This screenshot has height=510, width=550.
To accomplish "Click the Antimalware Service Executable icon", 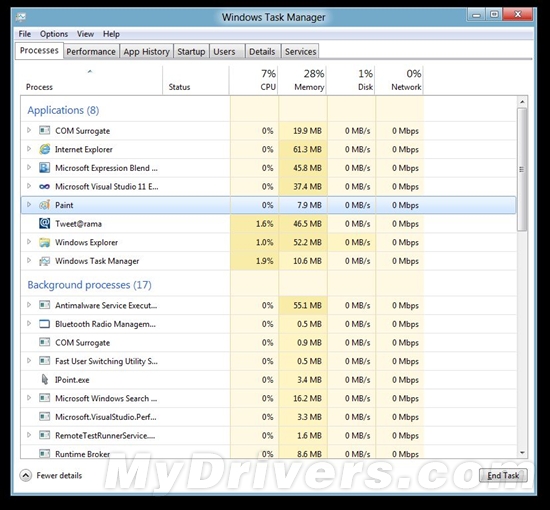I will pyautogui.click(x=45, y=305).
